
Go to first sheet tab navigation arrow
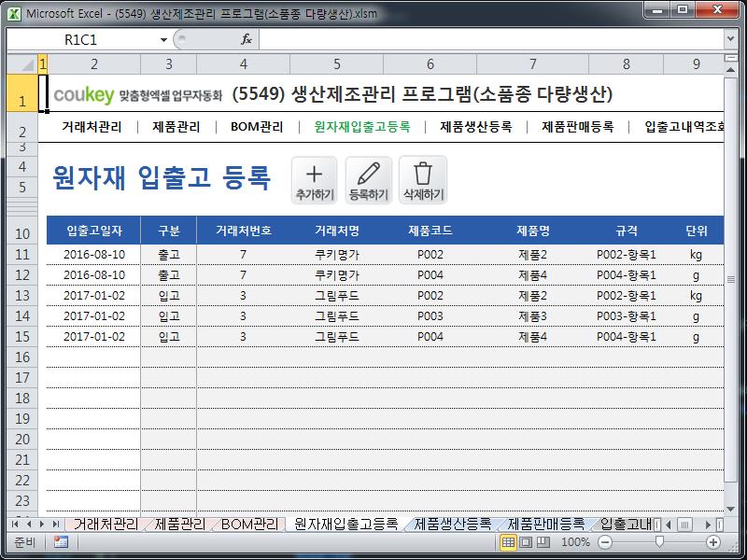click(x=15, y=525)
